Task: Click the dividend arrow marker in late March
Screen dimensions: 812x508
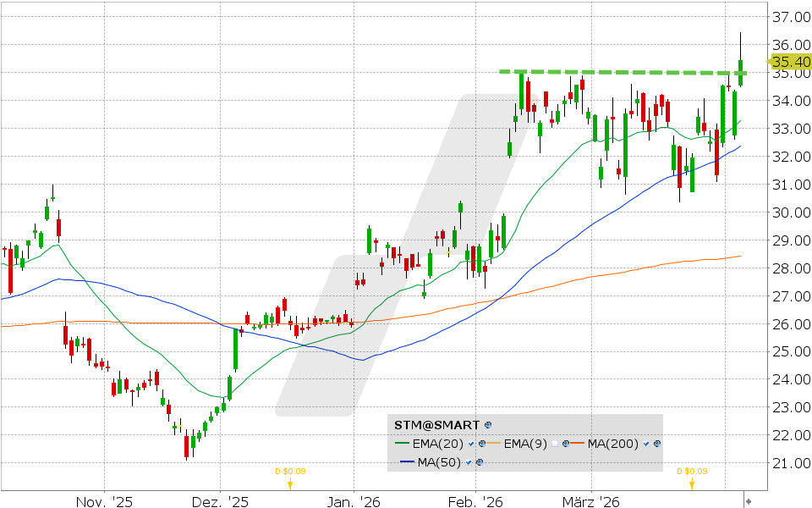Action: (692, 485)
